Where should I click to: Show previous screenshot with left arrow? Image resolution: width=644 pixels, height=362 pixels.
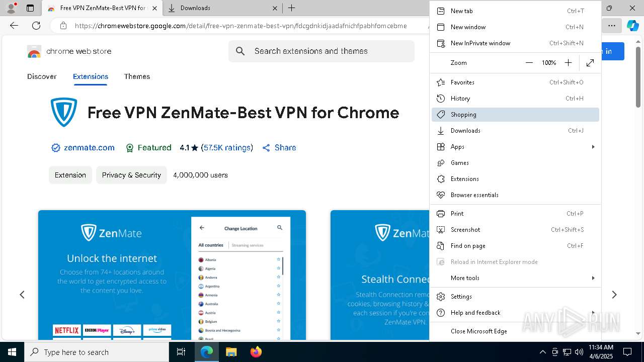click(22, 295)
